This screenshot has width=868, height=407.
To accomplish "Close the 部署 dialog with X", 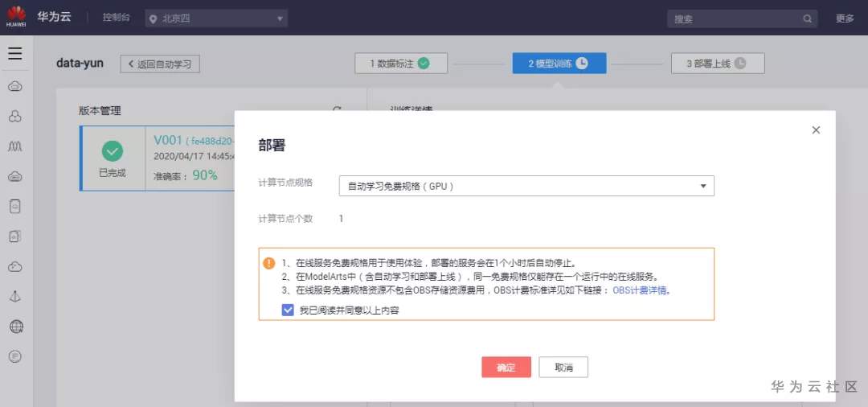I will click(x=816, y=129).
